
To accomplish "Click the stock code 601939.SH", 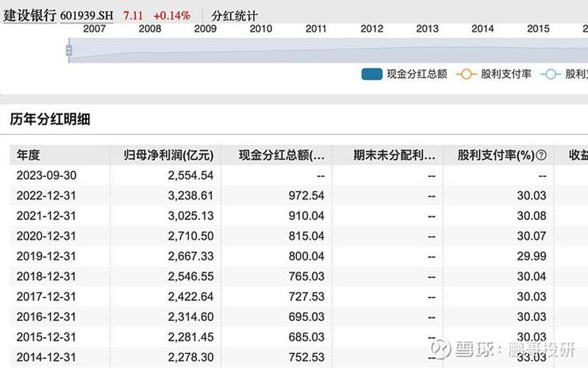I will coord(87,15).
